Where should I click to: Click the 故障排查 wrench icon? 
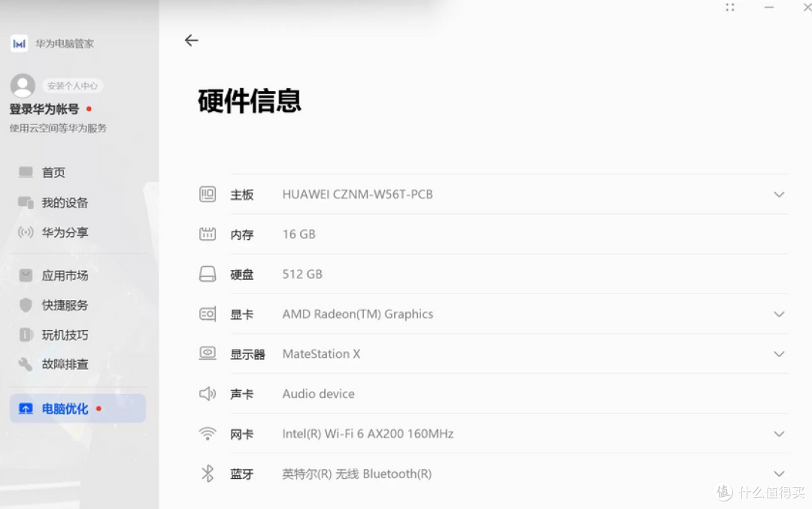pos(26,364)
